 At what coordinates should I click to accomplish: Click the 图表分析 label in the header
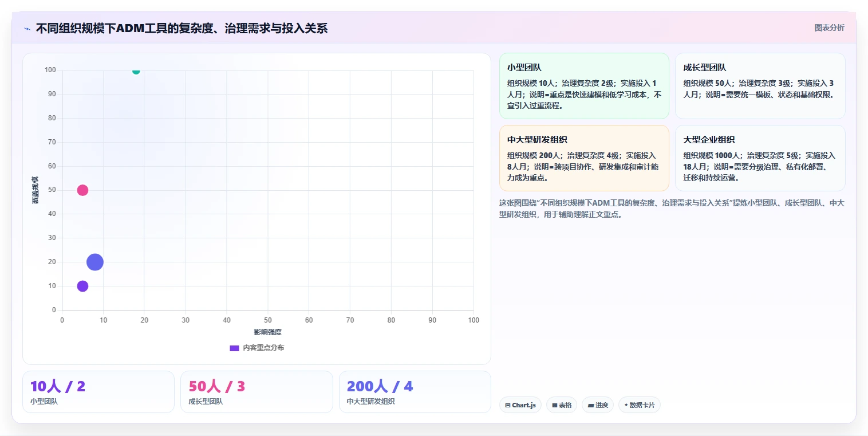(x=829, y=28)
